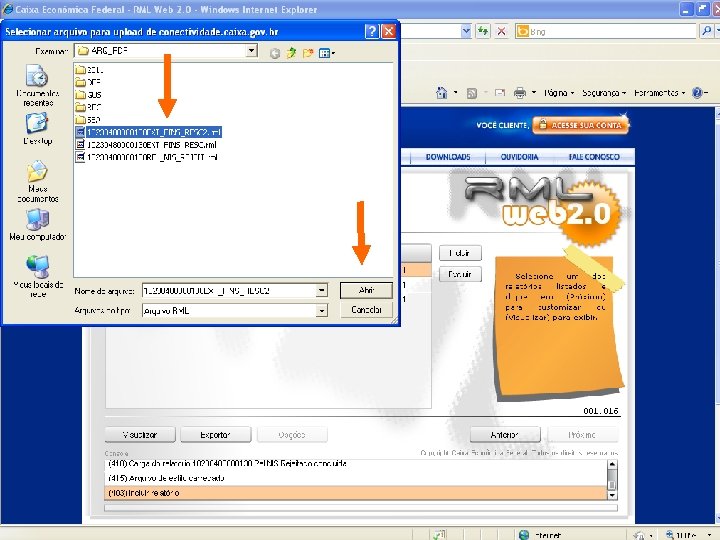Select highlighted console row (403) Incluir relatório
The width and height of the screenshot is (720, 540).
[x=356, y=493]
